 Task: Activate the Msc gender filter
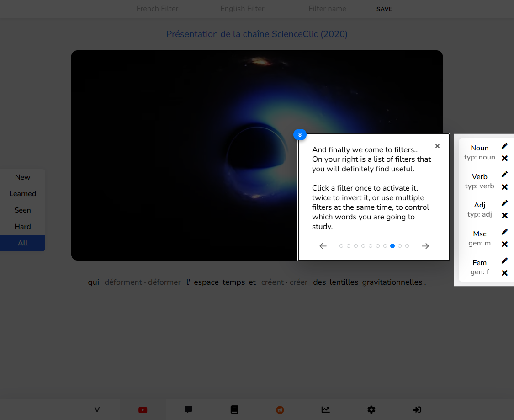(x=479, y=239)
